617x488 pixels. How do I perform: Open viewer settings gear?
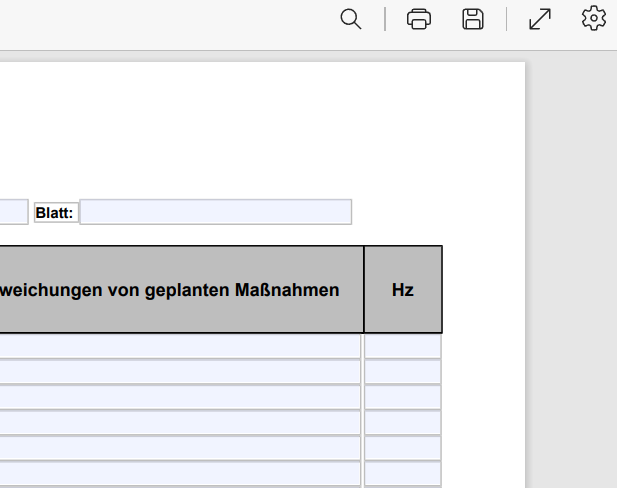click(594, 18)
